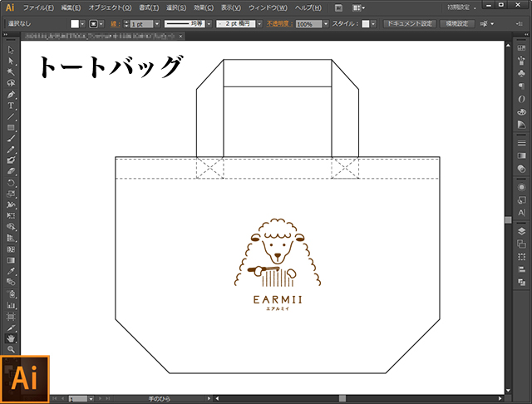
Task: Select the Column Graph tool
Action: pos(11,305)
